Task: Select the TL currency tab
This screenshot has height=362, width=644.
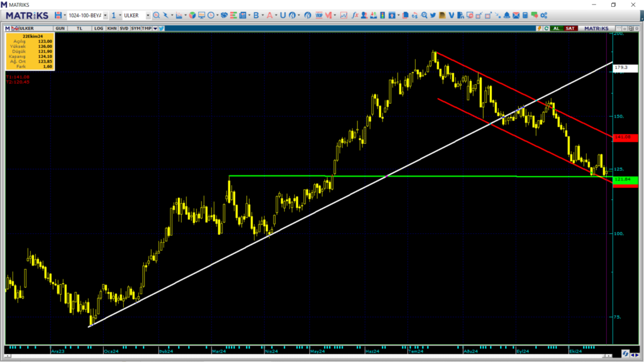Action: point(79,28)
